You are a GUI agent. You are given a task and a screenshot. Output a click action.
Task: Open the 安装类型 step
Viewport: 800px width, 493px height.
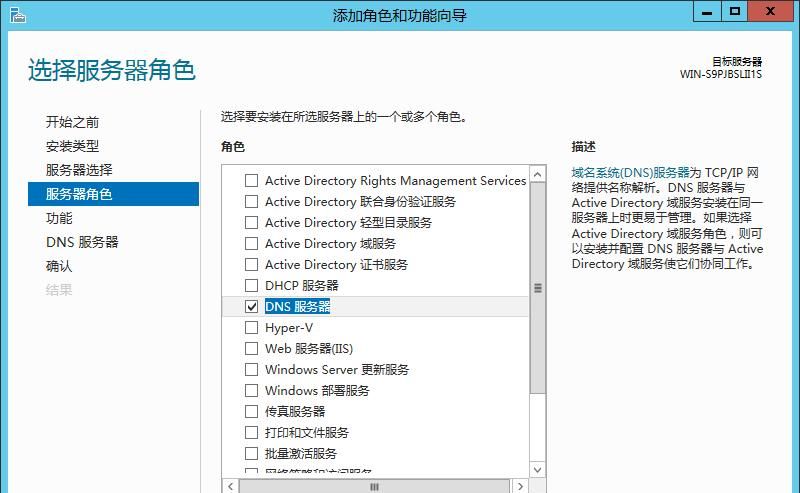(x=72, y=146)
